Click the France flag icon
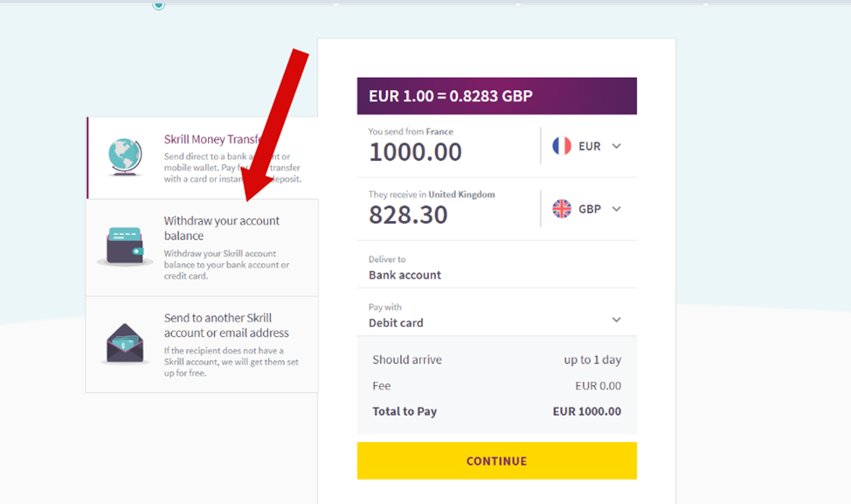Screen dimensions: 851x504 (x=562, y=146)
